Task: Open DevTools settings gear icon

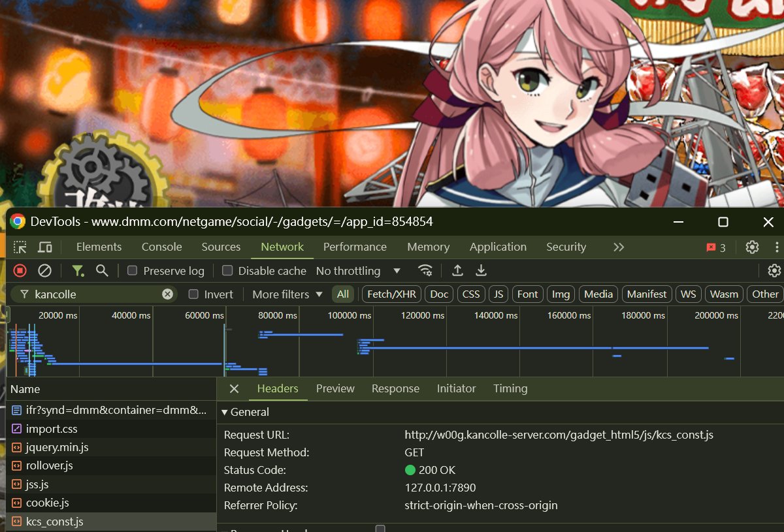Action: [752, 247]
